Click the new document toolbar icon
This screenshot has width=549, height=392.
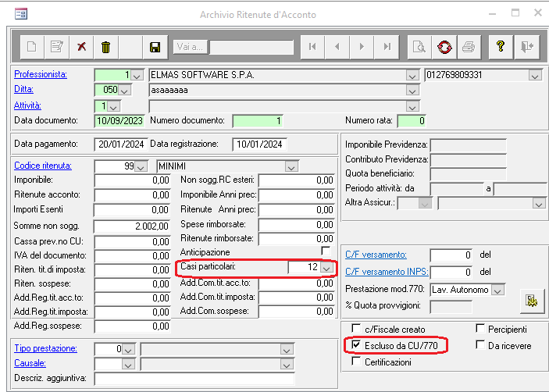[32, 47]
